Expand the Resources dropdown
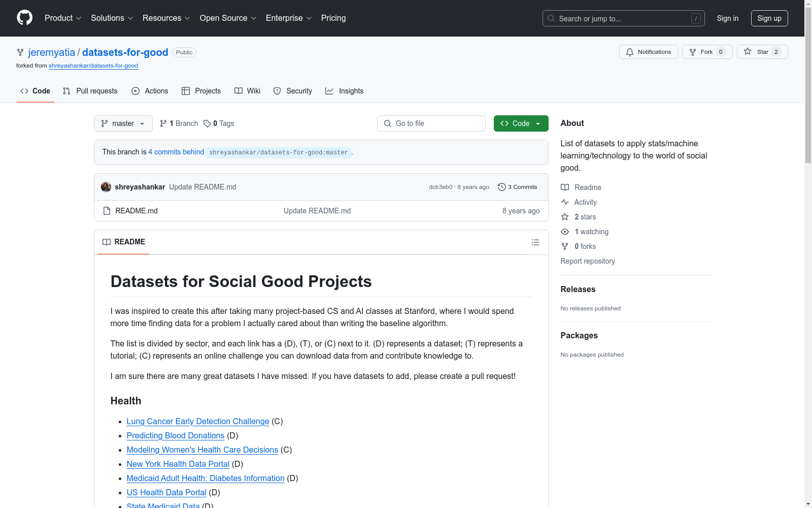 point(166,18)
